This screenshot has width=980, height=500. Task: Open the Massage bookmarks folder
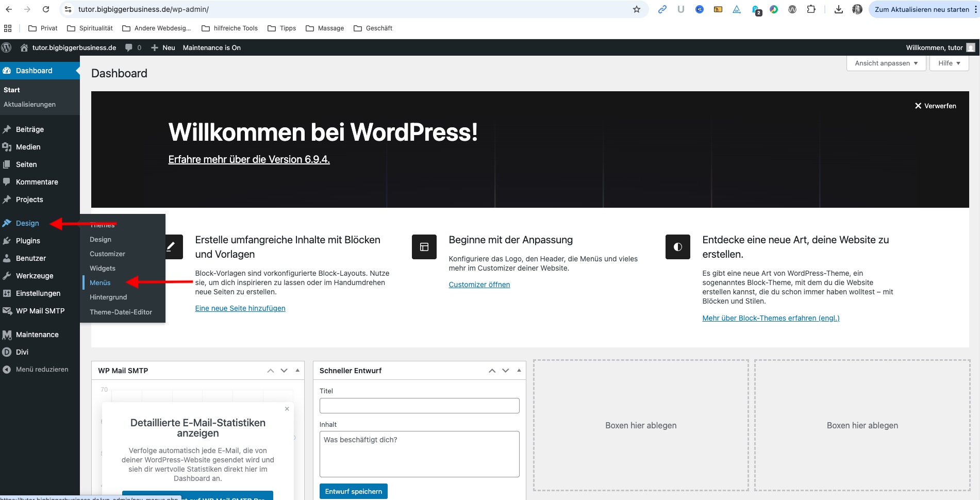pyautogui.click(x=325, y=28)
